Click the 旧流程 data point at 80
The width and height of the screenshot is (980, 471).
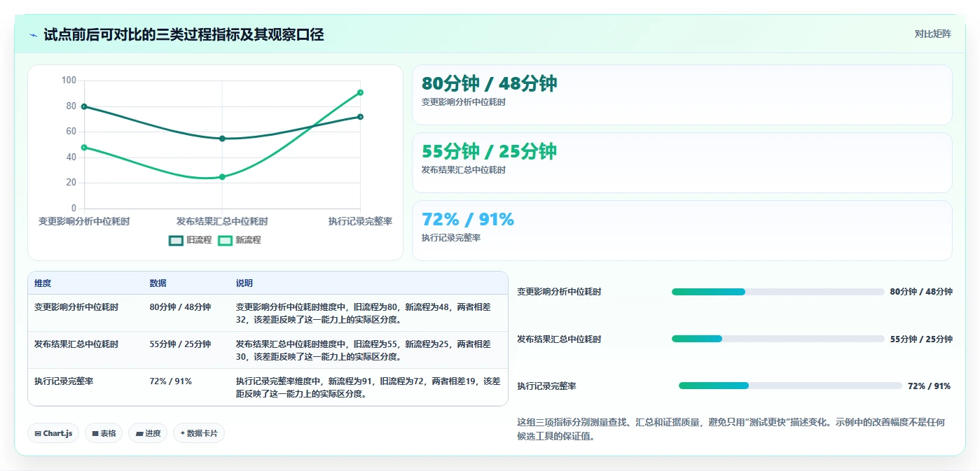pos(84,106)
